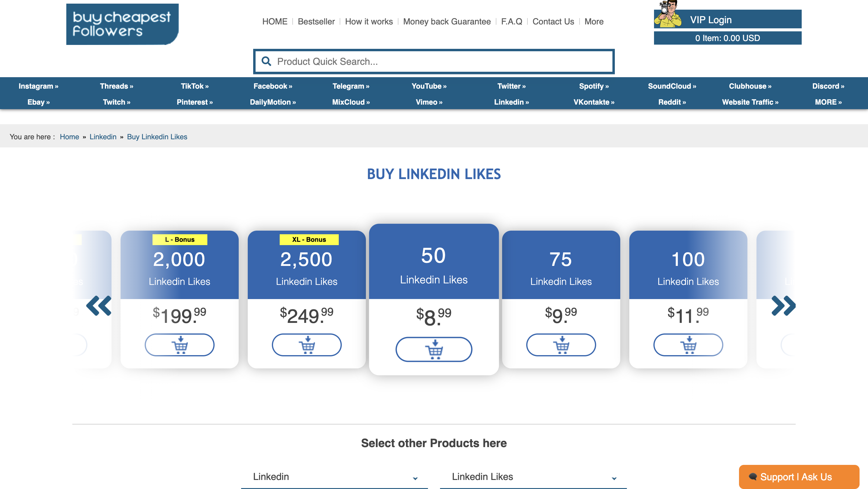The height and width of the screenshot is (489, 868).
Task: Click the BUY LINKEDIN LIKES heading
Action: [434, 174]
